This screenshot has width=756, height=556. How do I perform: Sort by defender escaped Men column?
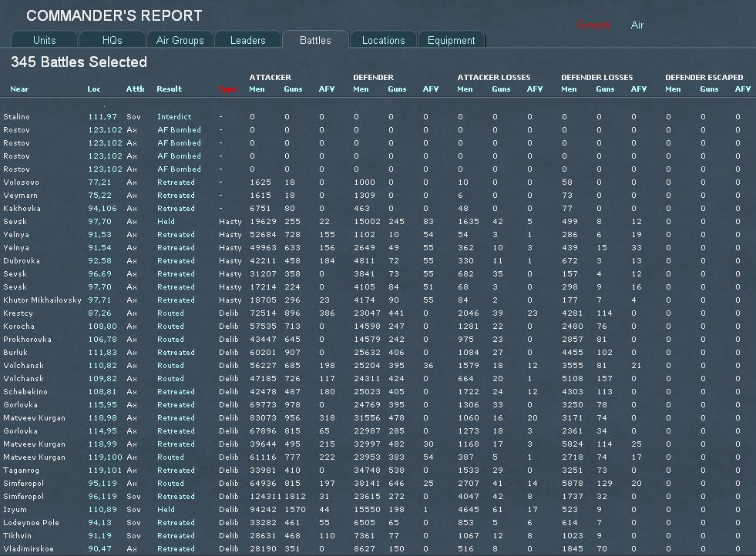[x=672, y=89]
